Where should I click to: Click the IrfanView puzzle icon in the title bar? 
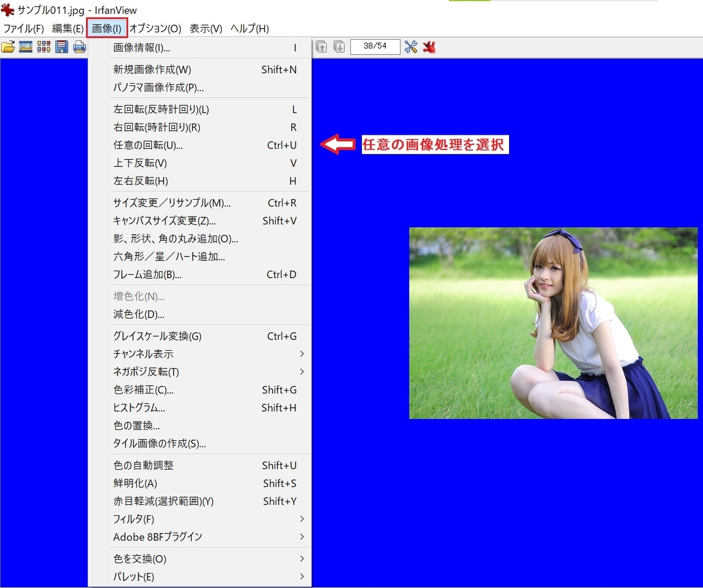point(6,9)
